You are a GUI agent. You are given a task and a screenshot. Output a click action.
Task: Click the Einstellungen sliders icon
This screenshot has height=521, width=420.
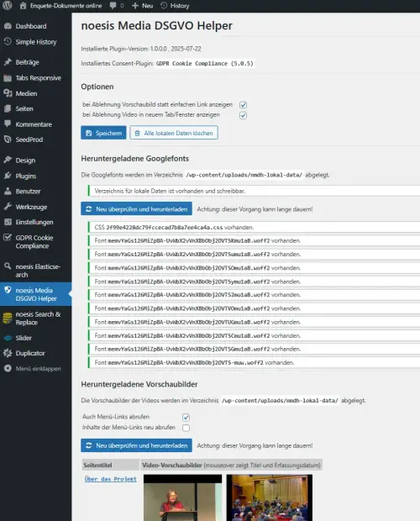(8, 222)
